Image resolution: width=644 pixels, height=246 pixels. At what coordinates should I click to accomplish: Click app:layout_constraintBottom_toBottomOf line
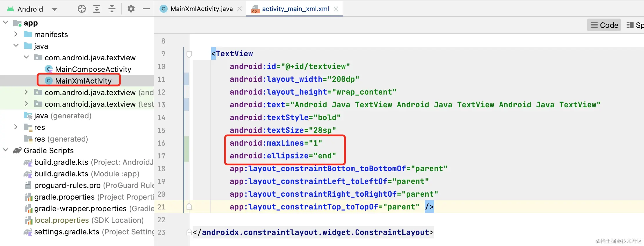339,169
